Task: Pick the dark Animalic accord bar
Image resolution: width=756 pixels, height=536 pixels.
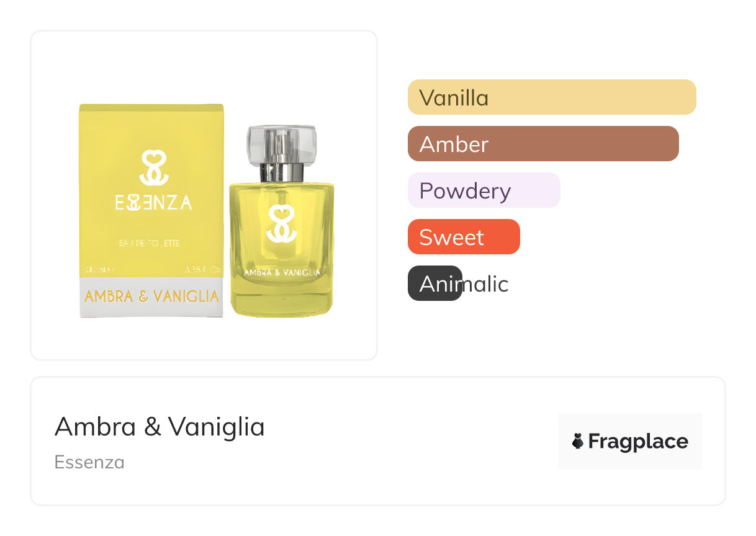Action: pyautogui.click(x=435, y=284)
